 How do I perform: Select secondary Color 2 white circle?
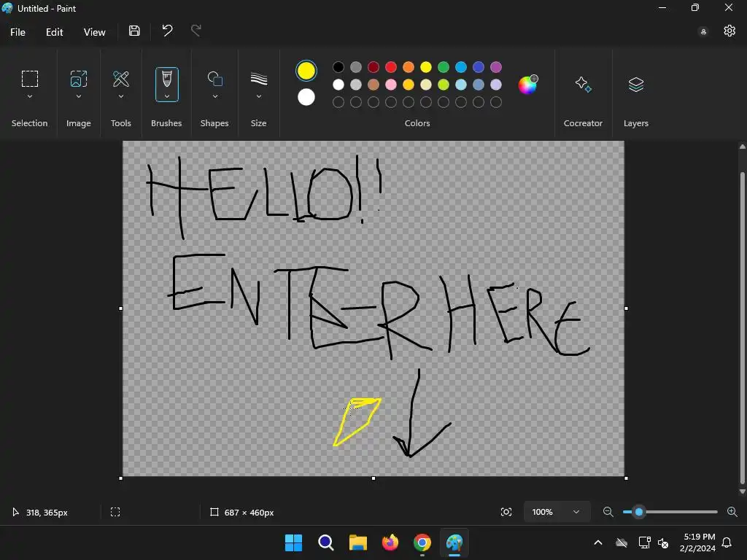(306, 97)
